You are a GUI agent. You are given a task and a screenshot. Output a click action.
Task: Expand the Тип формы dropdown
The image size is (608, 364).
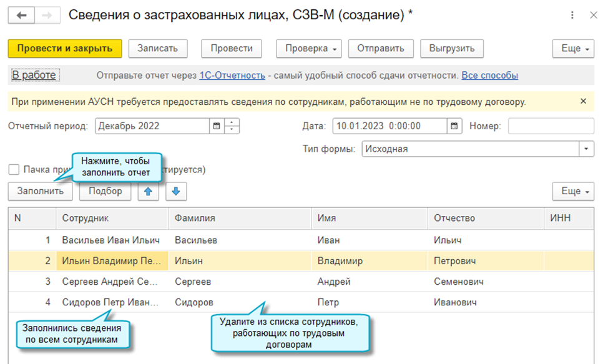coord(586,149)
